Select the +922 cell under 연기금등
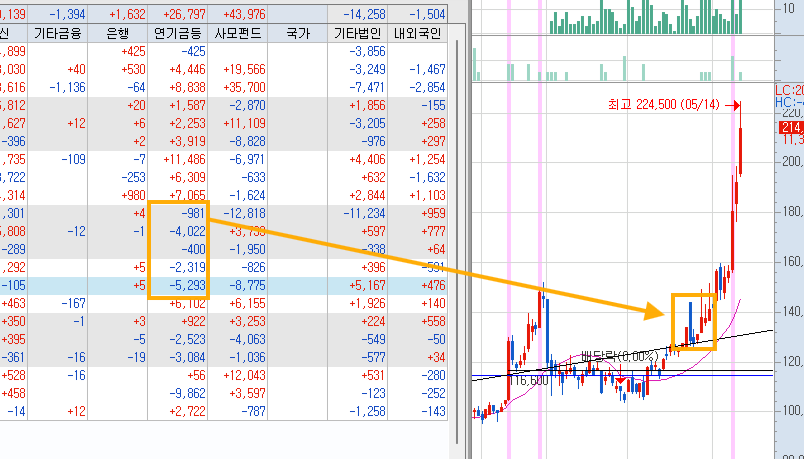804x460 pixels. click(193, 322)
